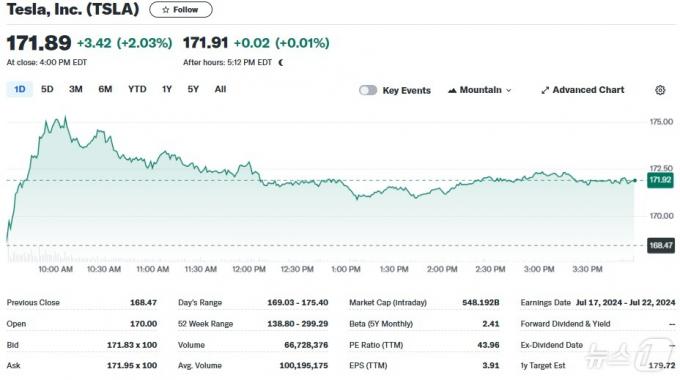Click the 1y Target Est value 179.72
This screenshot has width=680, height=380.
[662, 365]
